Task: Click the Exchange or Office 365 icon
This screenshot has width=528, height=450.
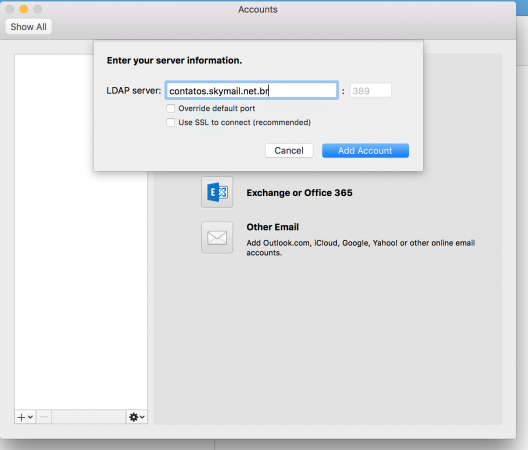Action: [x=217, y=192]
